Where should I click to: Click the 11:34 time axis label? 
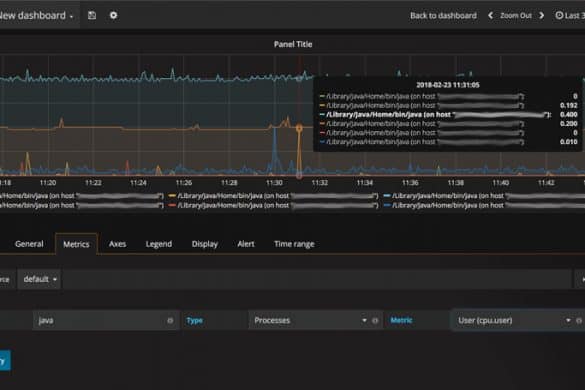(x=365, y=182)
